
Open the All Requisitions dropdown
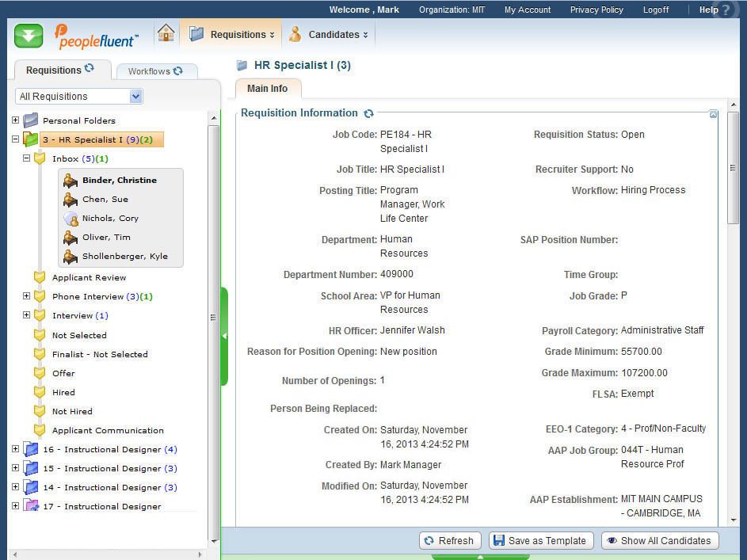pos(135,96)
